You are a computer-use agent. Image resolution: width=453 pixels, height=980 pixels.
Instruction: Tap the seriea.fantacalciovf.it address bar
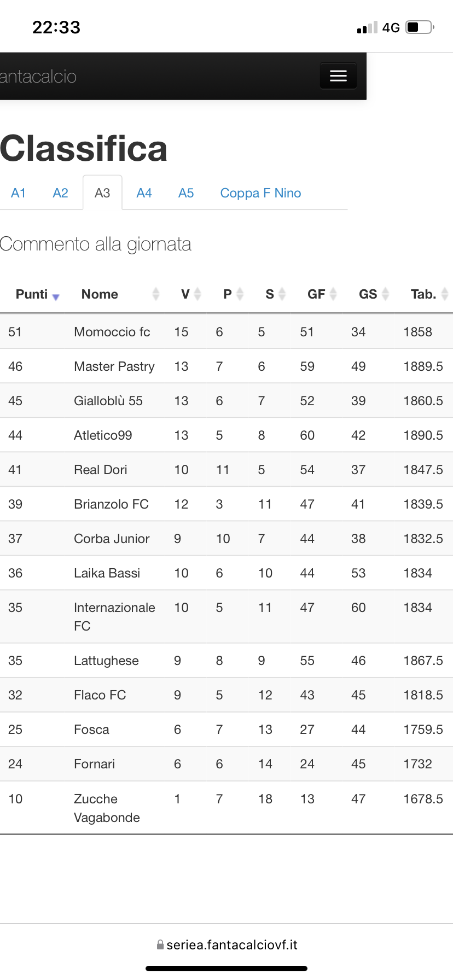pyautogui.click(x=226, y=944)
